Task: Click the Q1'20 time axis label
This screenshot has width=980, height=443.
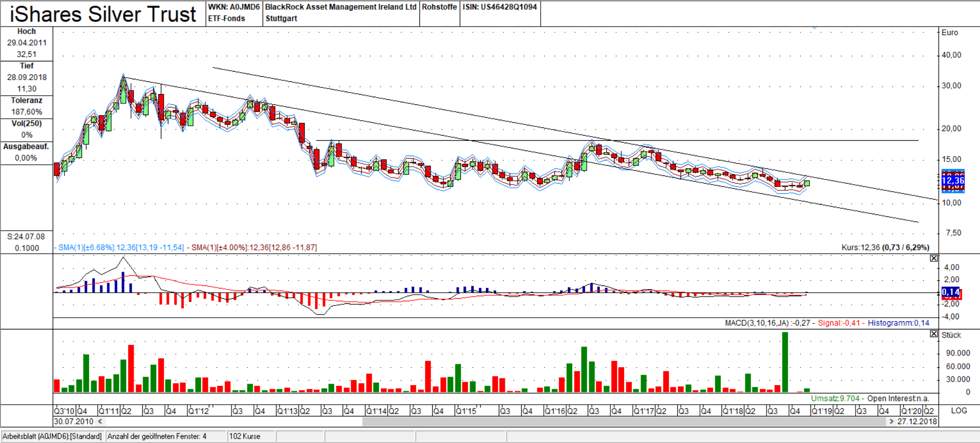Action: (911, 411)
